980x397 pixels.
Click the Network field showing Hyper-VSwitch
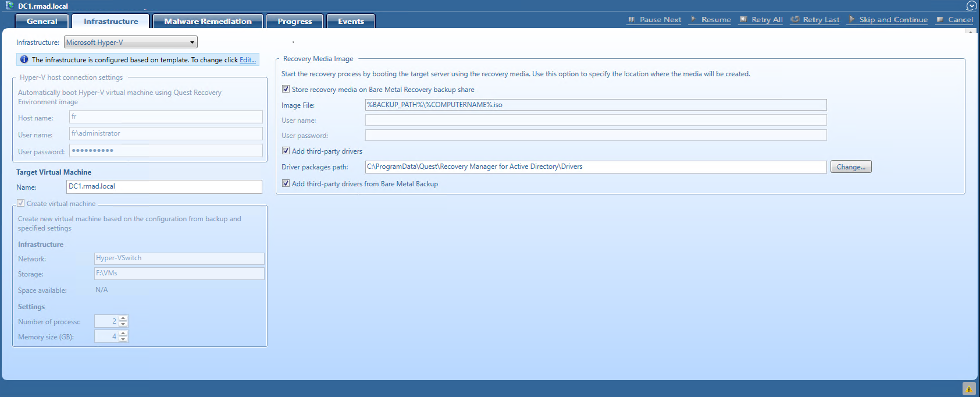(179, 258)
